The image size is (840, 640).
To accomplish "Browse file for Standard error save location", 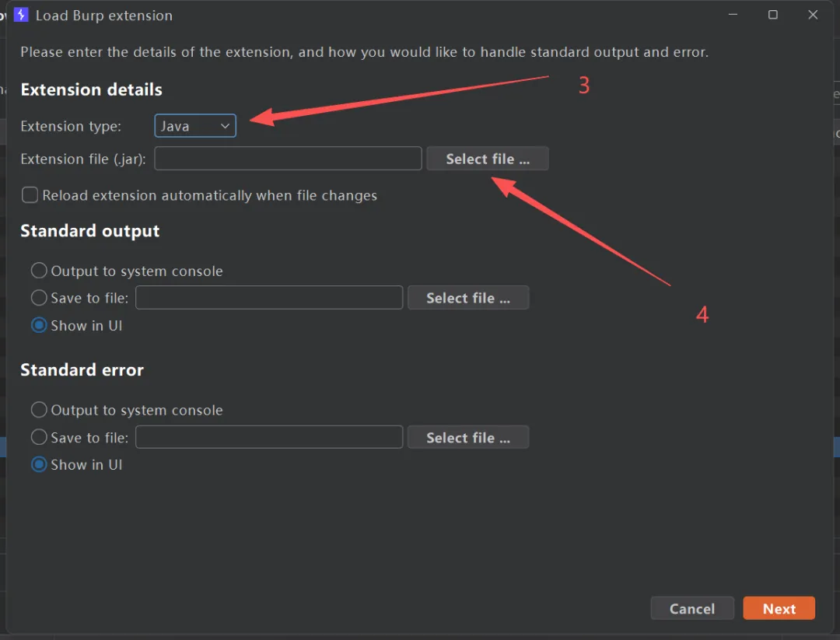I will (468, 438).
